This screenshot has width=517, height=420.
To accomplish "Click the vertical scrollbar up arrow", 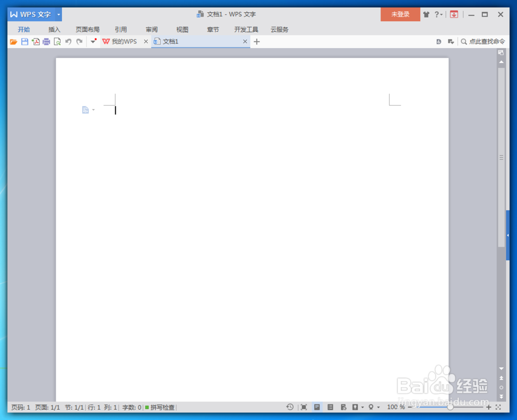I will tap(501, 62).
